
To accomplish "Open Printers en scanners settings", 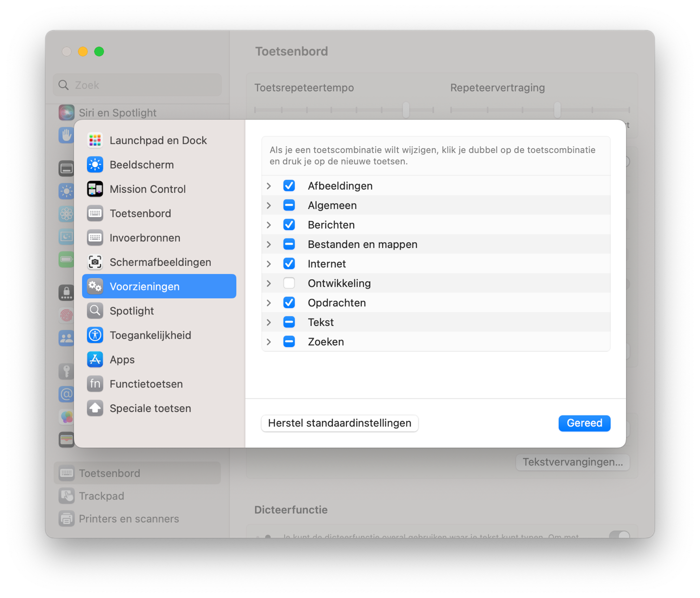I will pyautogui.click(x=137, y=518).
